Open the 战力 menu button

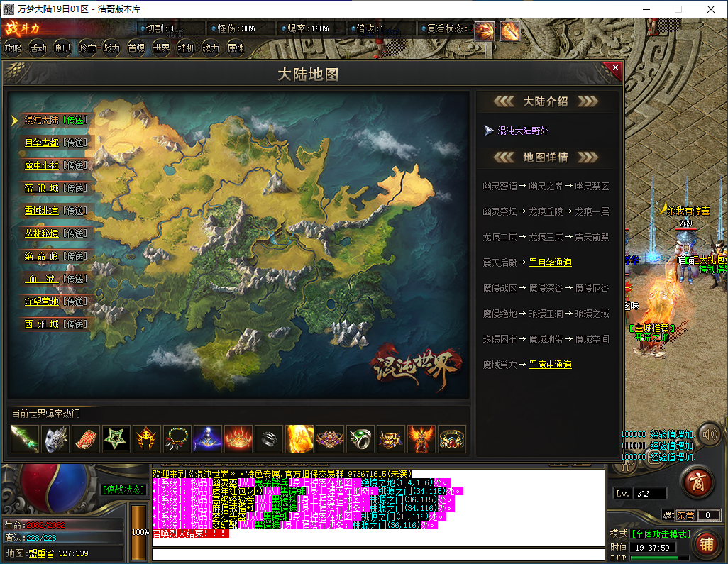(x=111, y=48)
